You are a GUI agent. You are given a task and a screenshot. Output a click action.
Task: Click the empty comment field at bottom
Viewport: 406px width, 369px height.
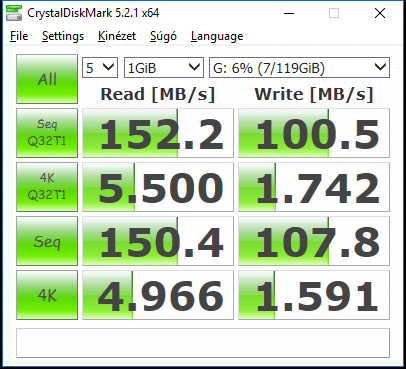[203, 343]
